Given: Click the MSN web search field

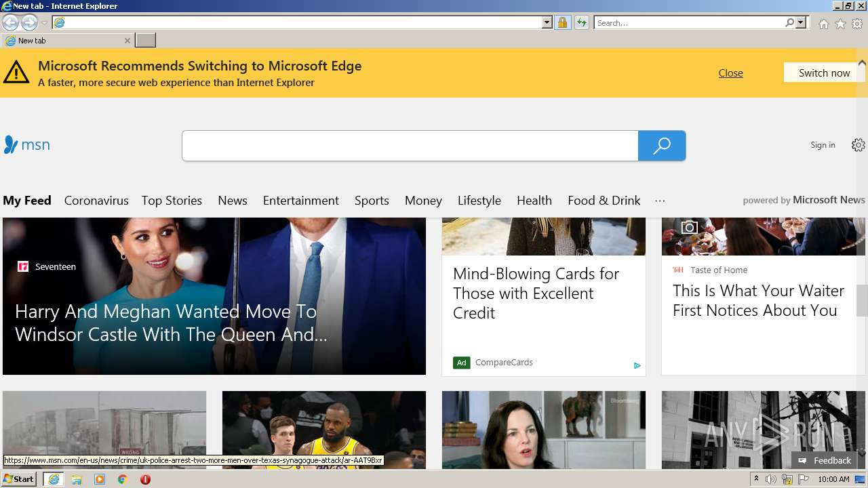Looking at the screenshot, I should [x=410, y=146].
